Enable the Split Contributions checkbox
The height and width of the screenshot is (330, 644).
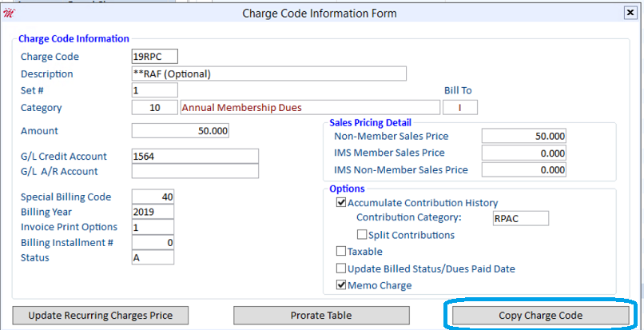pyautogui.click(x=361, y=235)
